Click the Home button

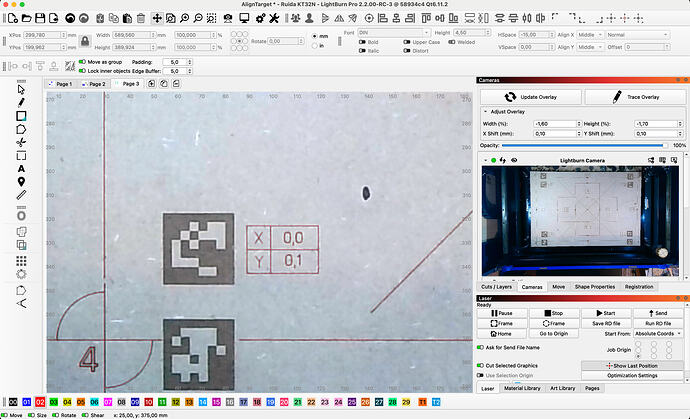502,334
